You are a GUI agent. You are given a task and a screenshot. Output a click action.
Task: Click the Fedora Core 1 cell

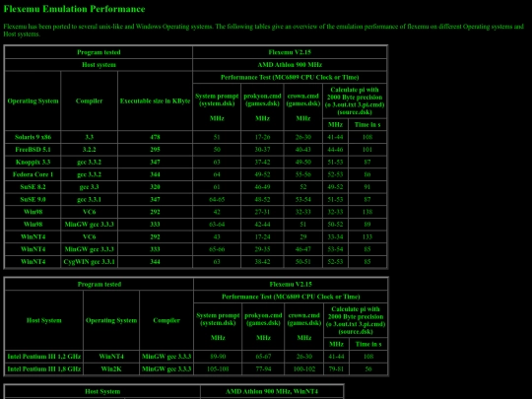point(33,174)
